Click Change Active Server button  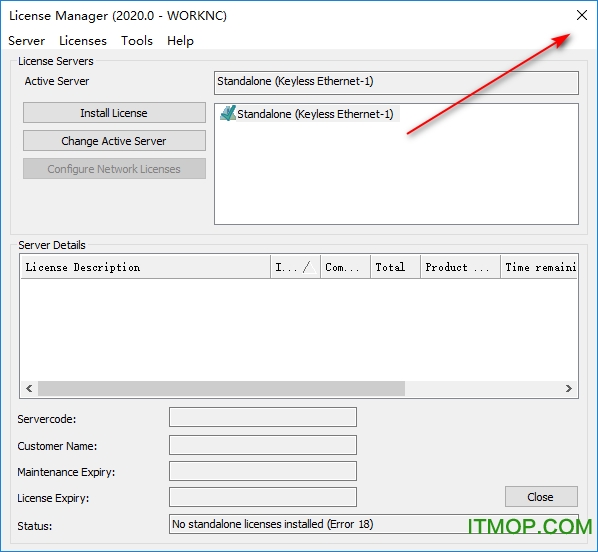(114, 141)
